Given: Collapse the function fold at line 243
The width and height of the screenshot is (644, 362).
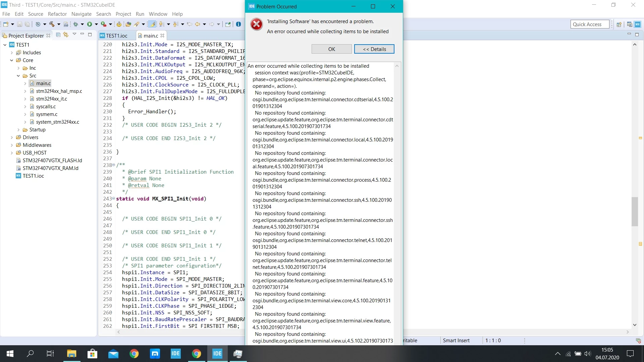Looking at the screenshot, I should (x=113, y=198).
